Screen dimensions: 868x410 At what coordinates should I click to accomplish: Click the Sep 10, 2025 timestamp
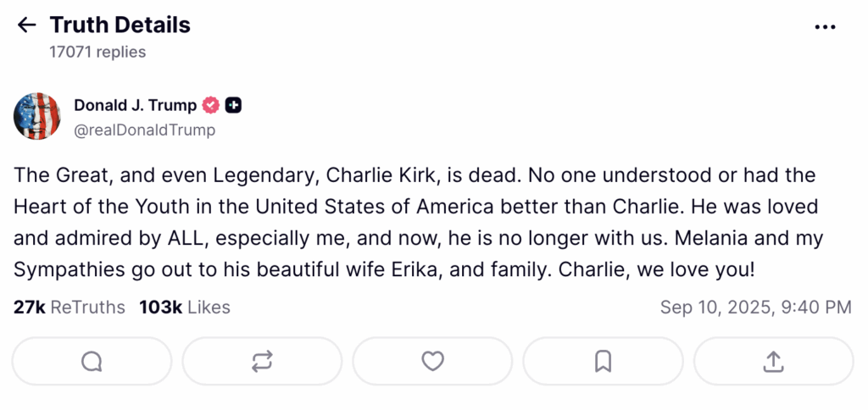point(755,307)
